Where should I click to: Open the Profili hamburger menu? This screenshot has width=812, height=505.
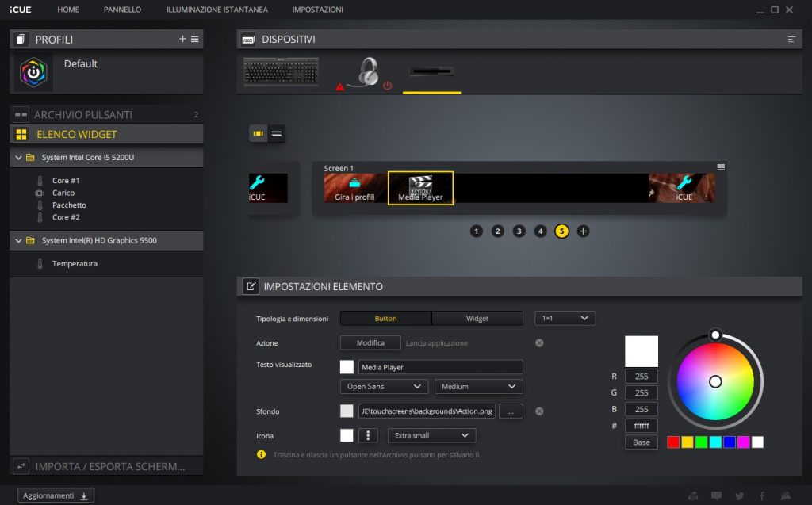pos(195,39)
